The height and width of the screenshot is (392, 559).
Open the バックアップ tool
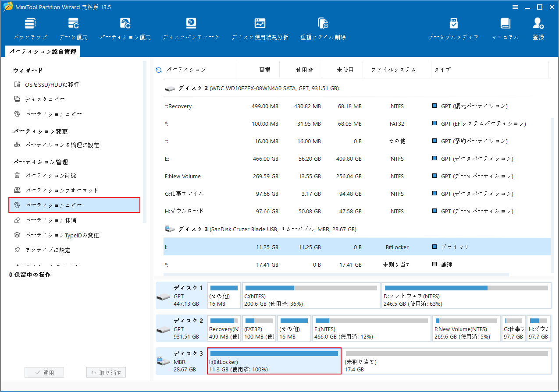(x=30, y=26)
